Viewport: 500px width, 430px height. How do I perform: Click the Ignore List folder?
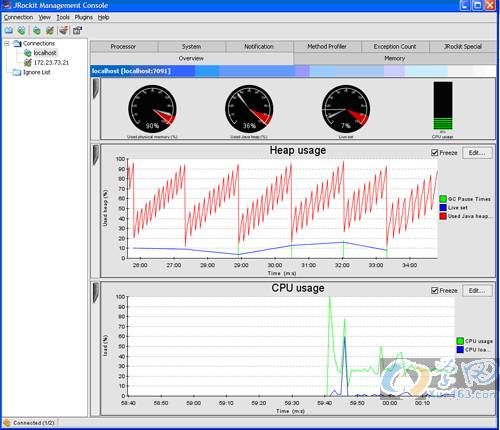(37, 72)
